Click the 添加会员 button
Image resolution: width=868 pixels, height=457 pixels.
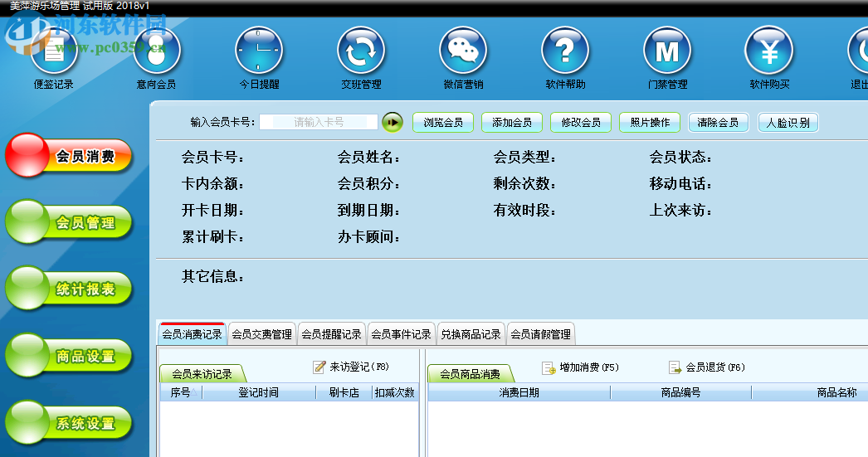coord(512,122)
